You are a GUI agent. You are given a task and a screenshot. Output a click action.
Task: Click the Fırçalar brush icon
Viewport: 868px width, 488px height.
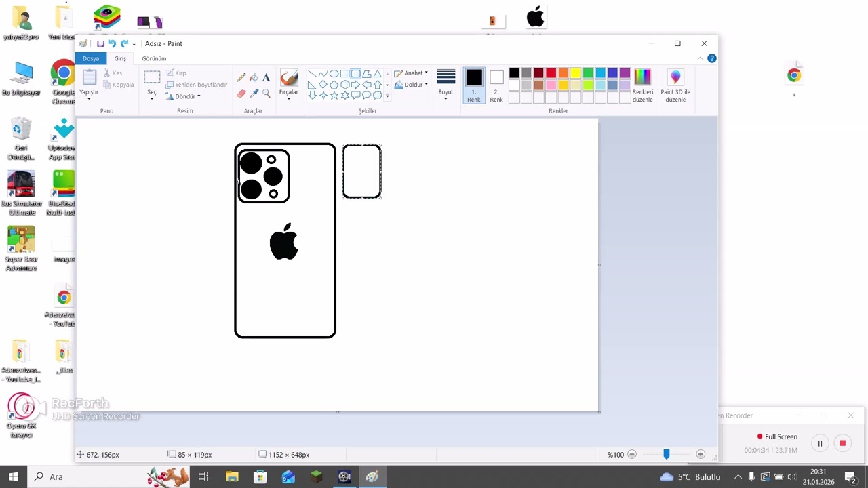pyautogui.click(x=289, y=77)
